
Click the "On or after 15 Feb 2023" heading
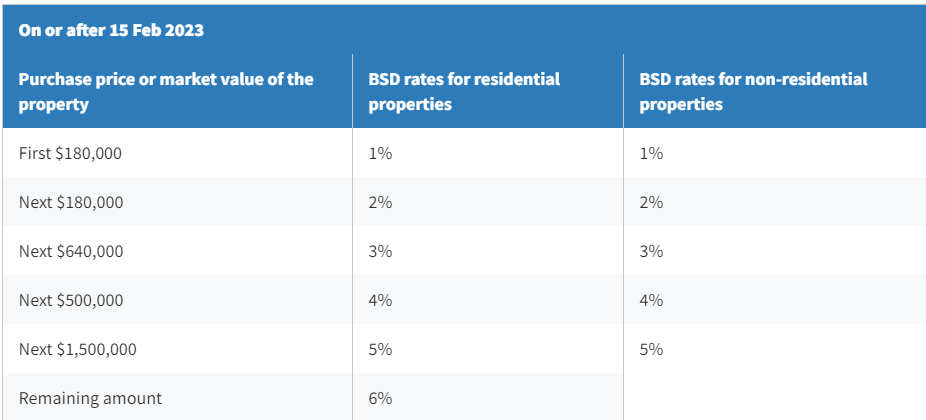(111, 30)
